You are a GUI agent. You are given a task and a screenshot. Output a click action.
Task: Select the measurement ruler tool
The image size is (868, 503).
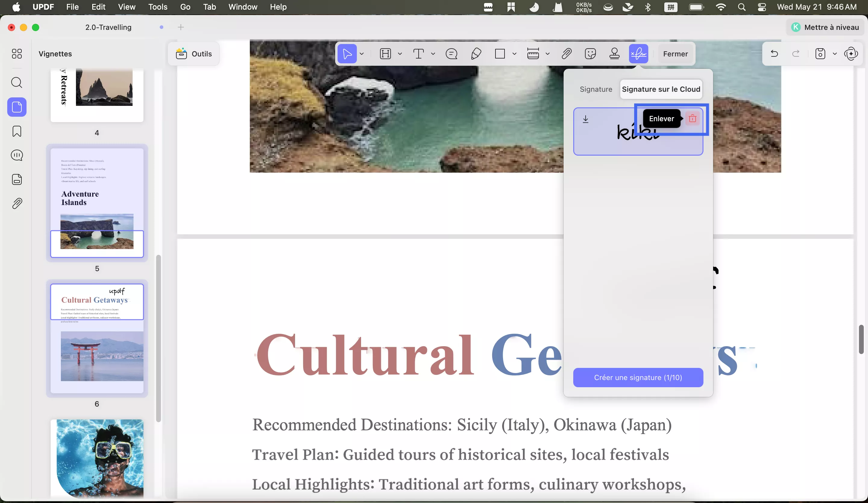[x=533, y=54]
